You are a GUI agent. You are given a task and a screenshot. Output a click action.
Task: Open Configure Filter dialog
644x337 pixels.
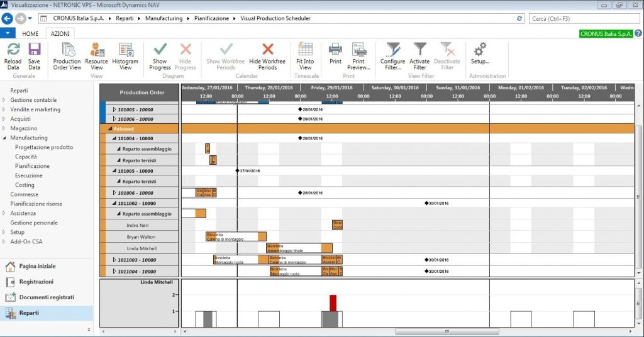[393, 56]
